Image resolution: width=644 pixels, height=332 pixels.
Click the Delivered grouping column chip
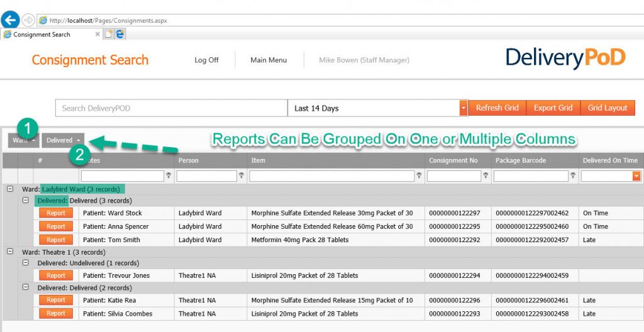(x=64, y=140)
